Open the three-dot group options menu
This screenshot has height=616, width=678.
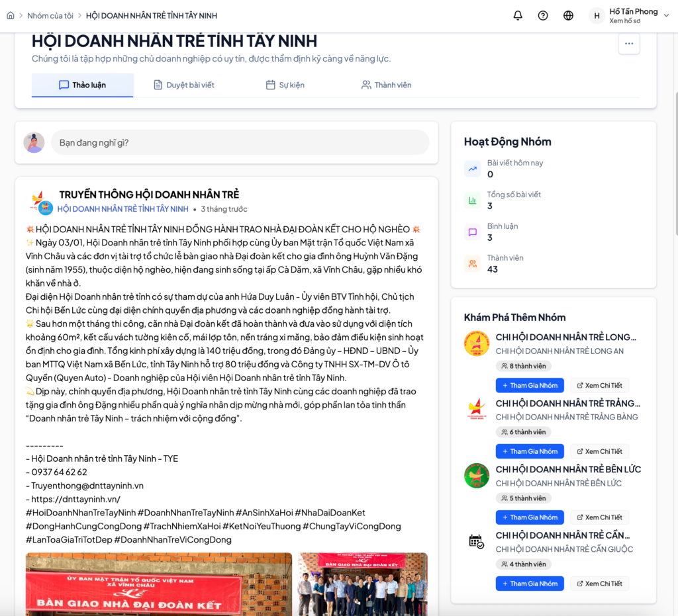click(x=629, y=43)
